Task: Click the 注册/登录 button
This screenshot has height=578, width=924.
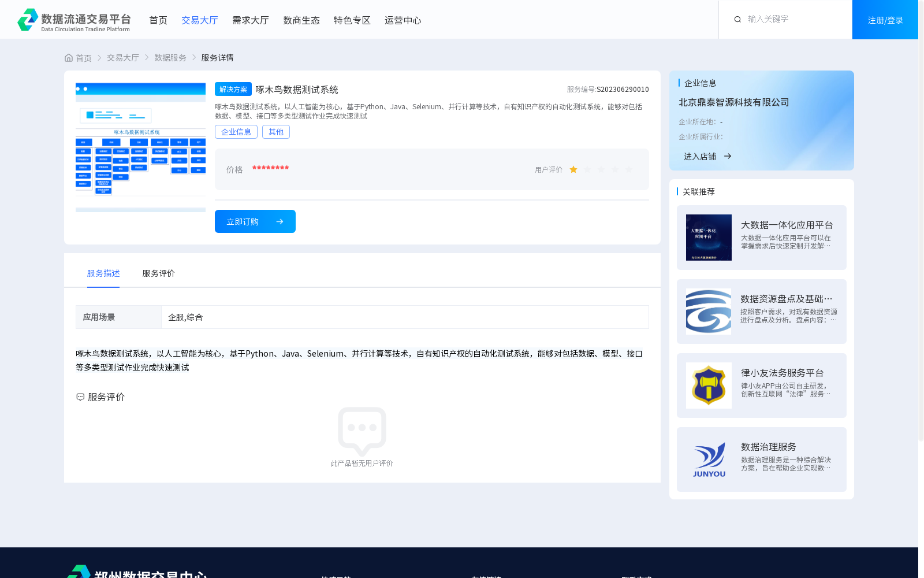Action: 885,20
